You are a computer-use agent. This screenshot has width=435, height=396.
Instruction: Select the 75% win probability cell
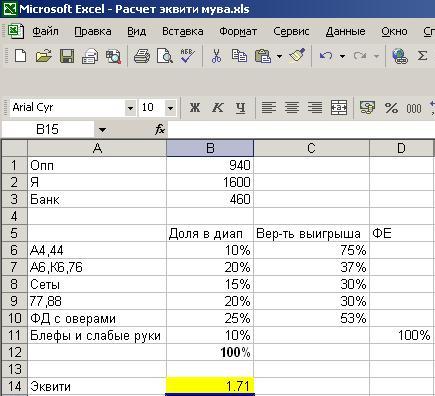[x=311, y=250]
